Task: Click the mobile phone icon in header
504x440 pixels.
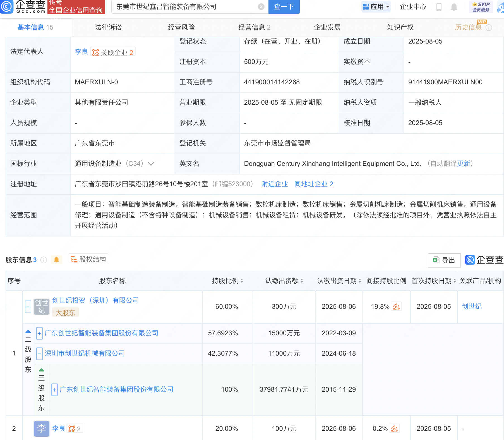Action: [x=439, y=7]
